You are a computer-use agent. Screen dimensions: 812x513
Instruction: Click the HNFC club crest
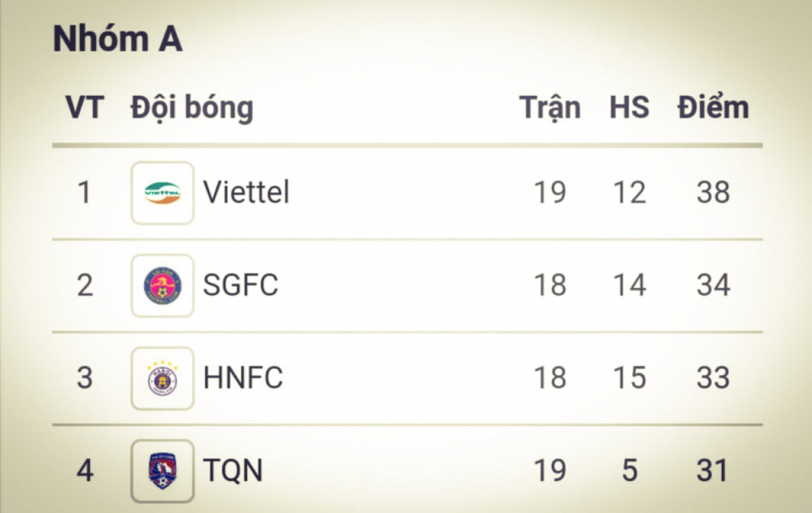pyautogui.click(x=162, y=378)
